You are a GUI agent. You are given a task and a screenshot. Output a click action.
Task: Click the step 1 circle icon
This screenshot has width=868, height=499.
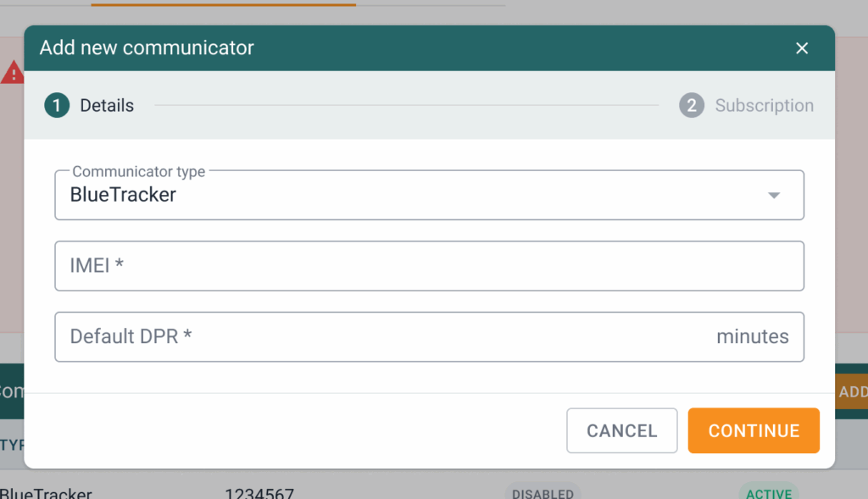click(57, 106)
